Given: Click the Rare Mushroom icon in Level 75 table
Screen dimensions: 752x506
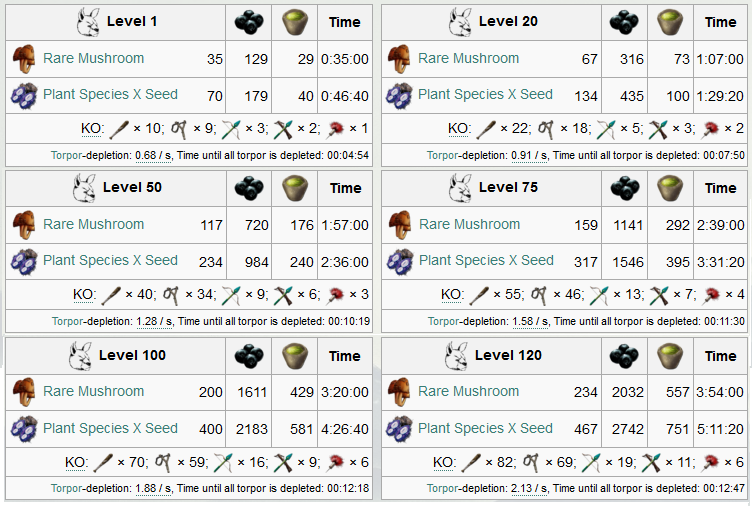Looking at the screenshot, I should click(x=400, y=224).
